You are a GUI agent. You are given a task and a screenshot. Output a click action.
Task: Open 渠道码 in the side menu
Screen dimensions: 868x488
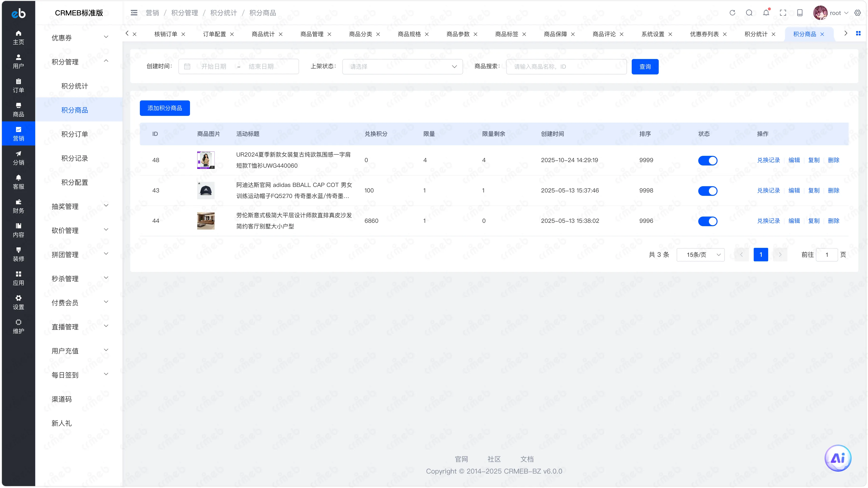click(x=62, y=399)
